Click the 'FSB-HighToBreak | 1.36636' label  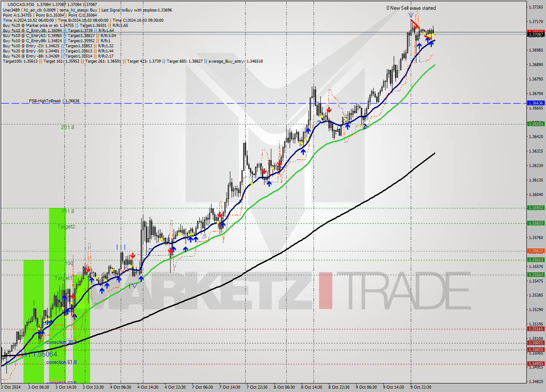tap(54, 101)
